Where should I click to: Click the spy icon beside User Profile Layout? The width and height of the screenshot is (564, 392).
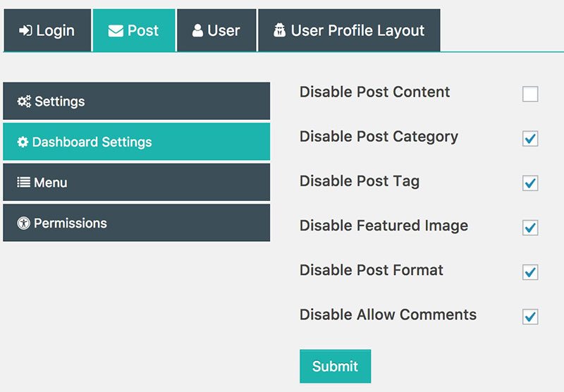279,31
